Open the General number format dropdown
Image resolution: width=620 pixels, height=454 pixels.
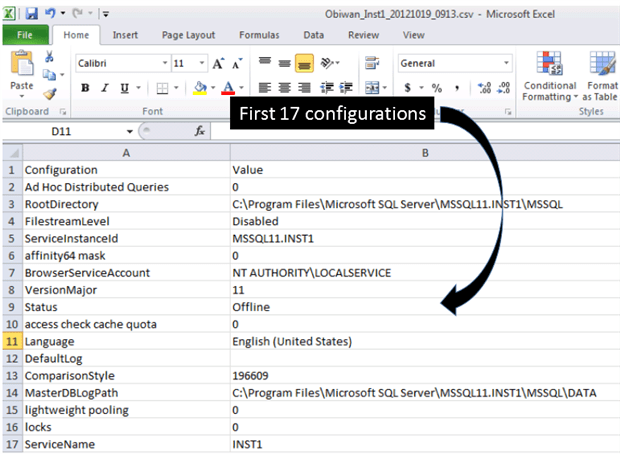[x=506, y=63]
